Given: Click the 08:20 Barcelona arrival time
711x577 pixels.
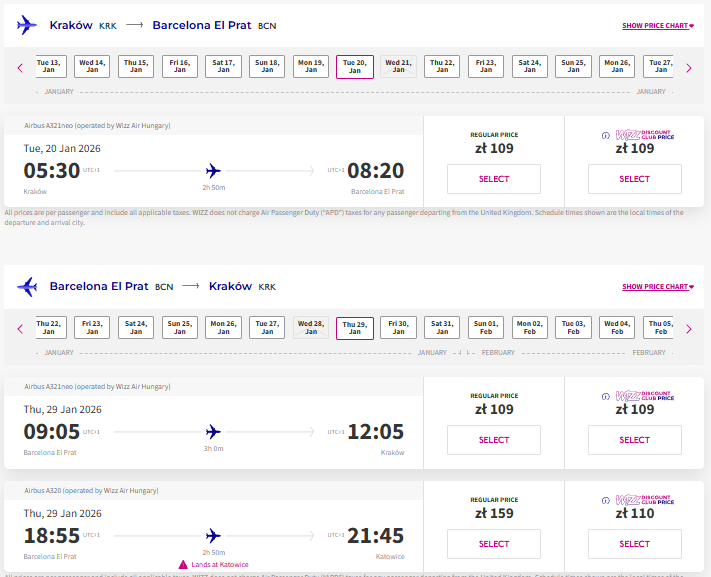Looking at the screenshot, I should tap(375, 171).
